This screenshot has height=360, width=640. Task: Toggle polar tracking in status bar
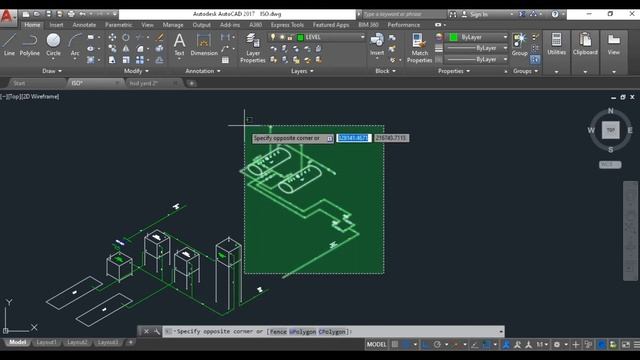437,344
